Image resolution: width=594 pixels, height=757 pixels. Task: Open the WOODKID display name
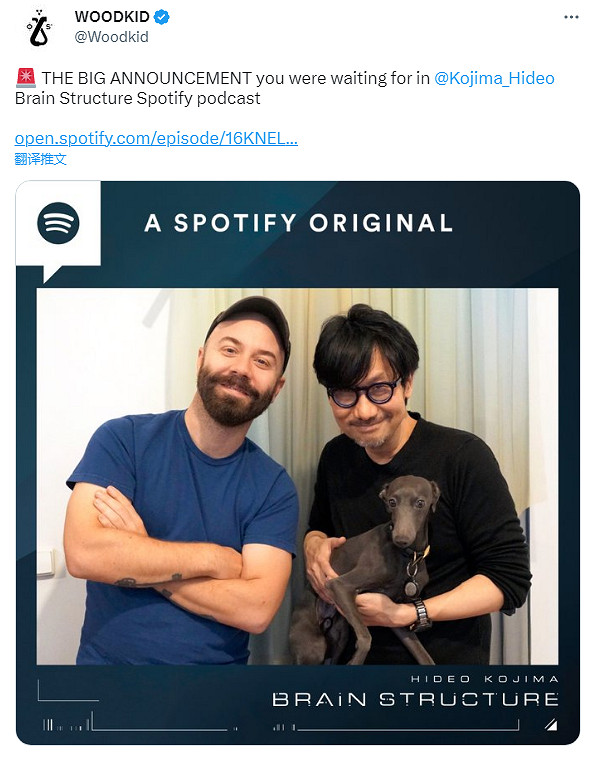pos(112,17)
